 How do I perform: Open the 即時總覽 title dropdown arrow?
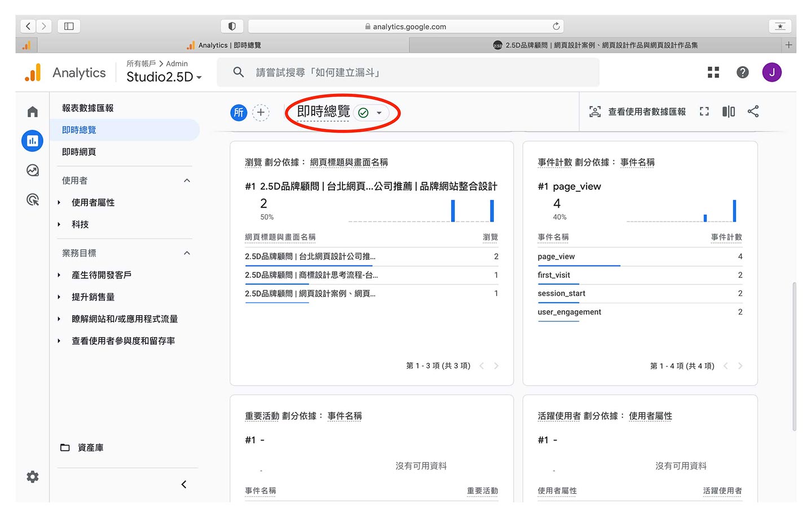[x=379, y=113]
